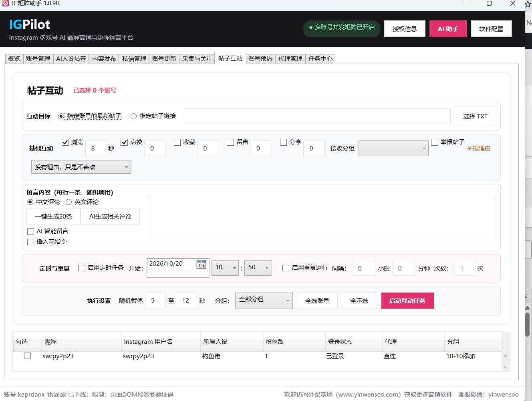
Task: Enable the 留言 checkbox
Action: [x=230, y=142]
